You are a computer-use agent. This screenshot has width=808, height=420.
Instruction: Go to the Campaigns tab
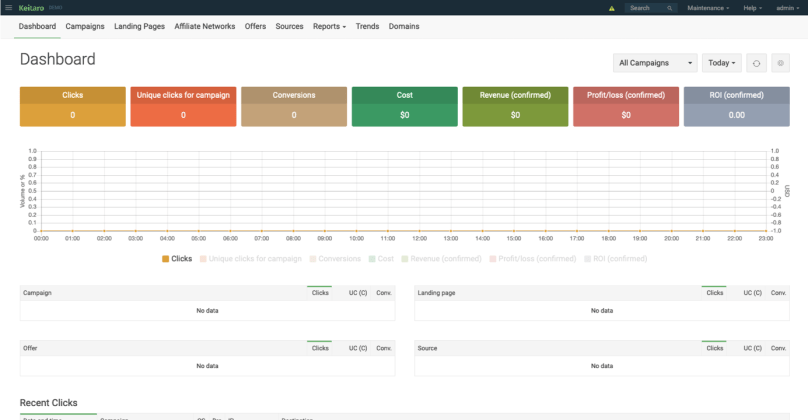[85, 26]
